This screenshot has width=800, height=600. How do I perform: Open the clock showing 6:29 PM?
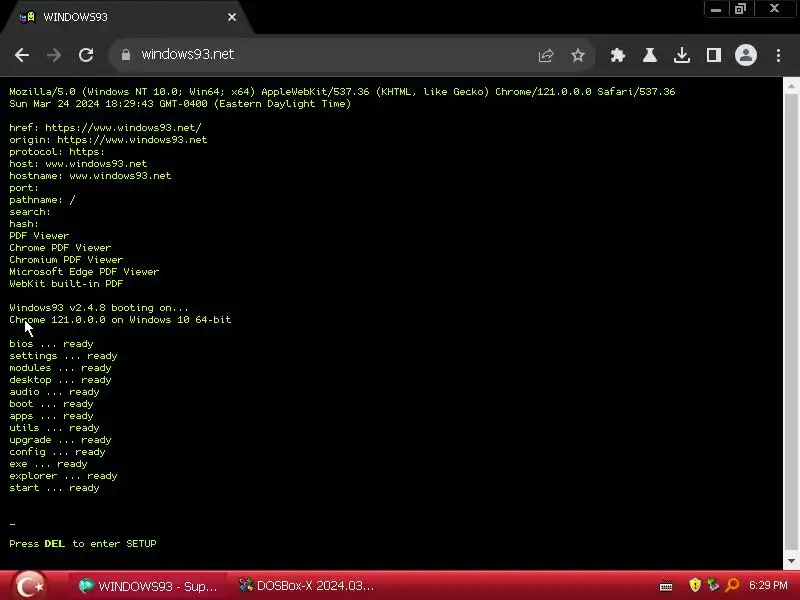click(x=768, y=585)
